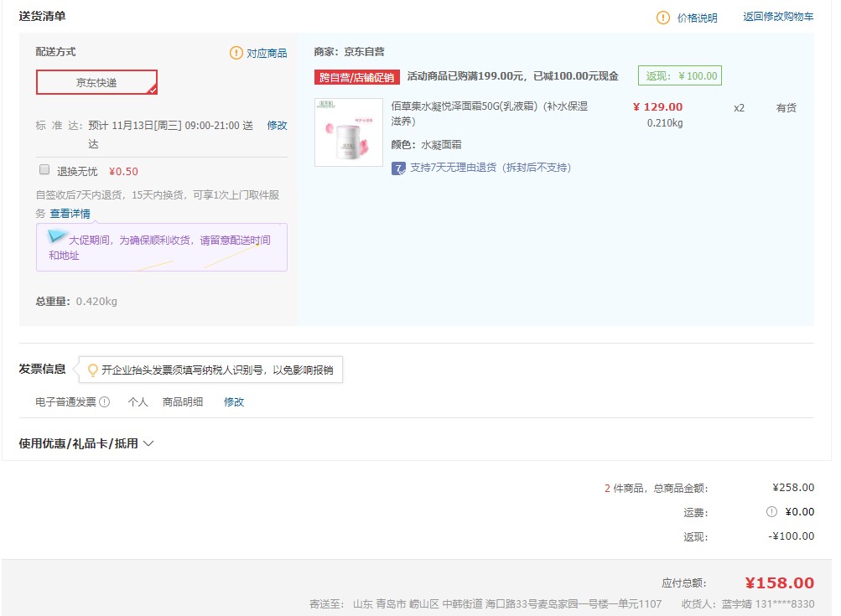
Task: Click total payable ¥158.00
Action: coord(779,582)
